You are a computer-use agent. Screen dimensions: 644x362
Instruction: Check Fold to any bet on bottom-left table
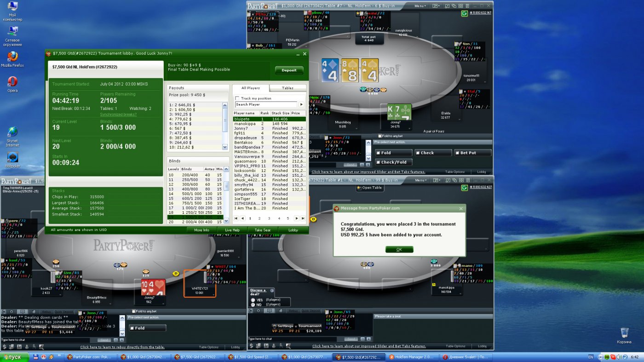pyautogui.click(x=134, y=311)
